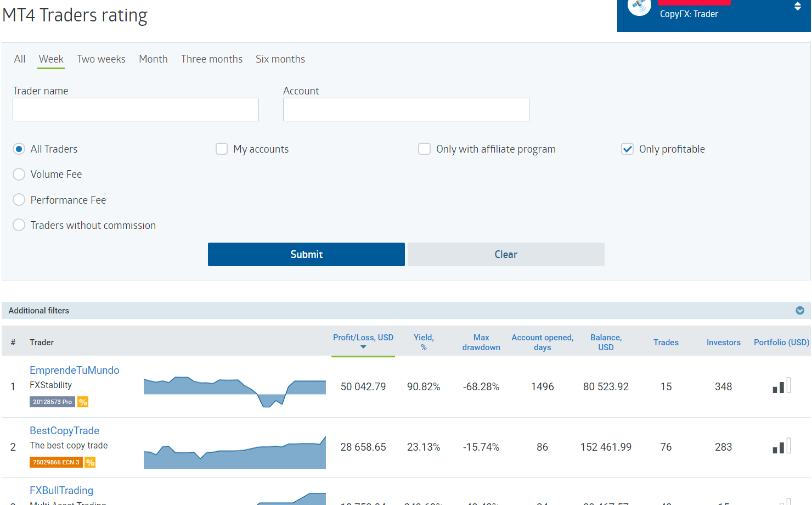This screenshot has height=505, width=812.
Task: Sort by Profit/Loss, USD column
Action: coord(363,338)
